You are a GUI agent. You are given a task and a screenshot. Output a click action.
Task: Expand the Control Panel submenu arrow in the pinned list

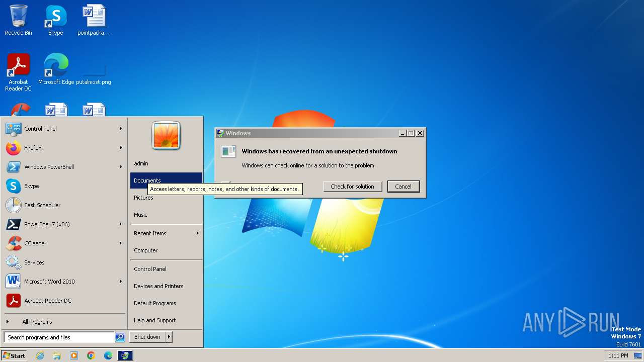coord(121,129)
